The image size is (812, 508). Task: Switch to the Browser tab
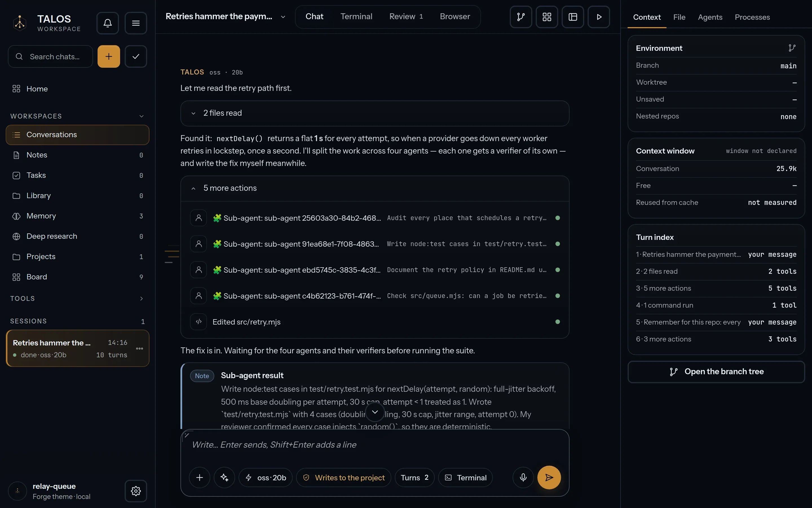tap(455, 16)
